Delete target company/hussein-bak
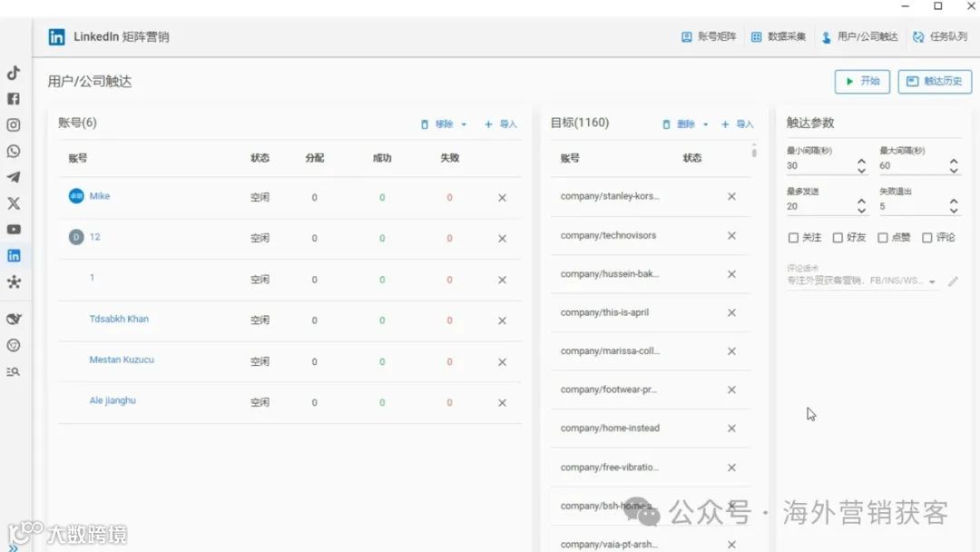The image size is (980, 552). click(x=731, y=274)
